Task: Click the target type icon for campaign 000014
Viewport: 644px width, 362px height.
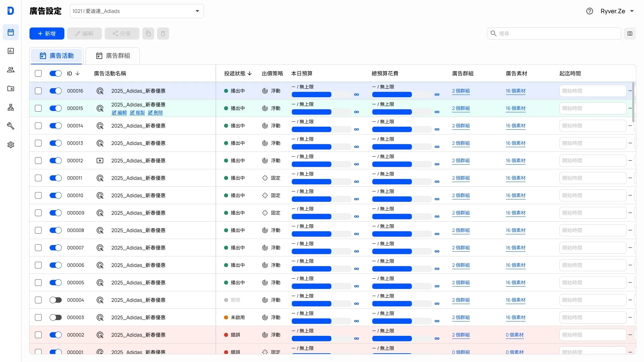Action: click(100, 126)
